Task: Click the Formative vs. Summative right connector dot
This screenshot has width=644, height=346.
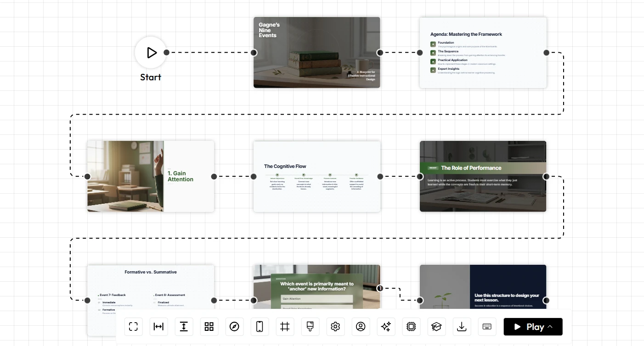Action: pyautogui.click(x=214, y=300)
